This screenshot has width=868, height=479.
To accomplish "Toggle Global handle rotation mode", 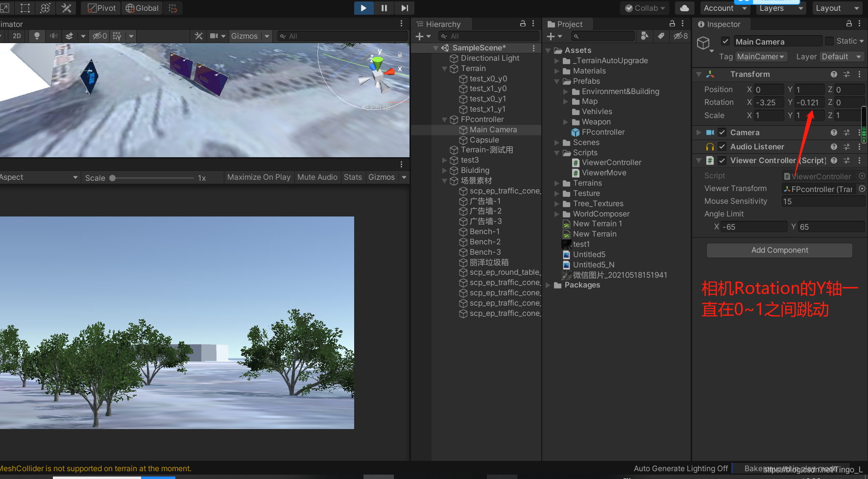I will [x=142, y=8].
